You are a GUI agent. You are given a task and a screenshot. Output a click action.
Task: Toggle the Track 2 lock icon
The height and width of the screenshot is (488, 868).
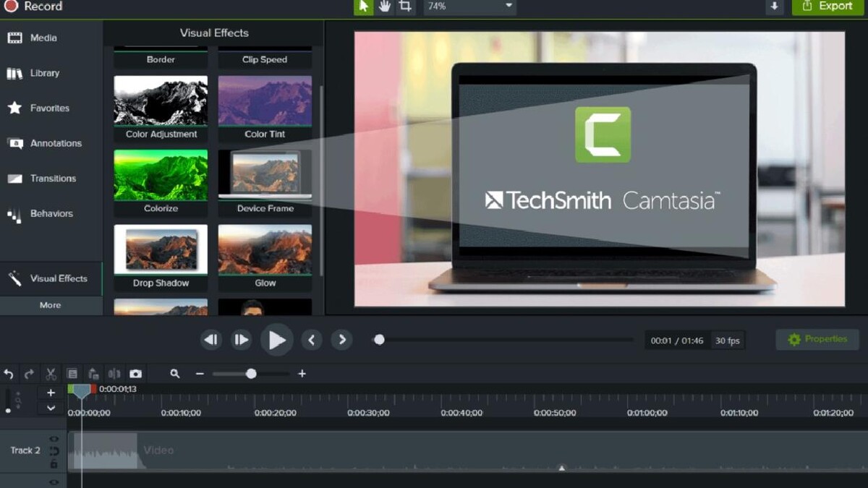pyautogui.click(x=54, y=464)
